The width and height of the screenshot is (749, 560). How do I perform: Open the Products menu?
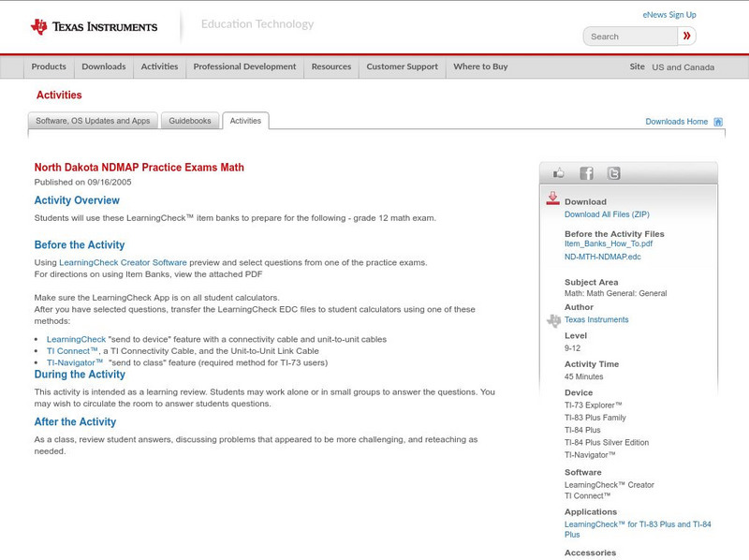tap(49, 66)
